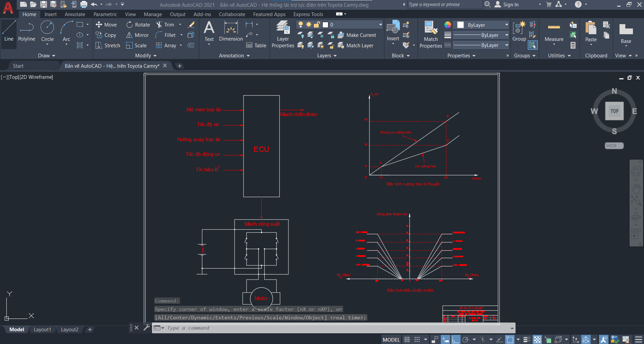Click the Stretch tool
This screenshot has width=644, height=344.
[x=108, y=45]
